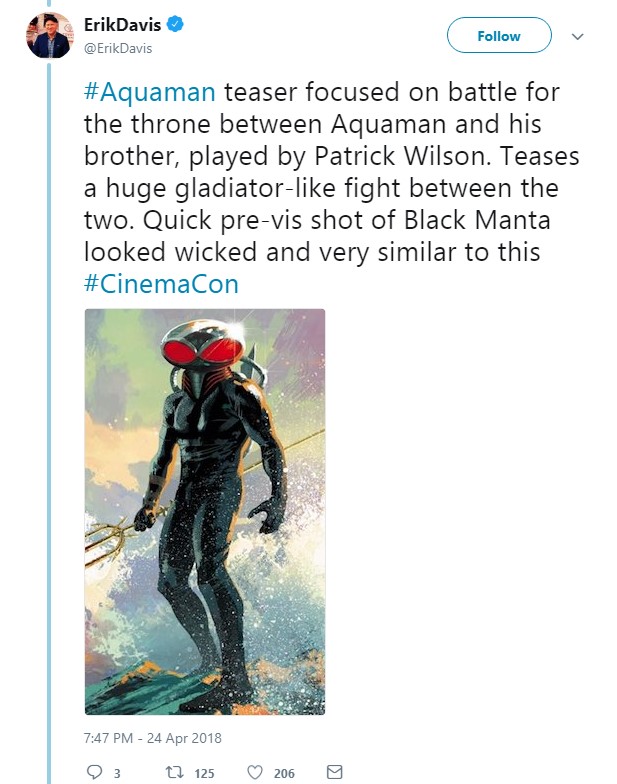Open the #CinemaCon hashtag link
Screen dimensions: 617x784
coord(161,284)
